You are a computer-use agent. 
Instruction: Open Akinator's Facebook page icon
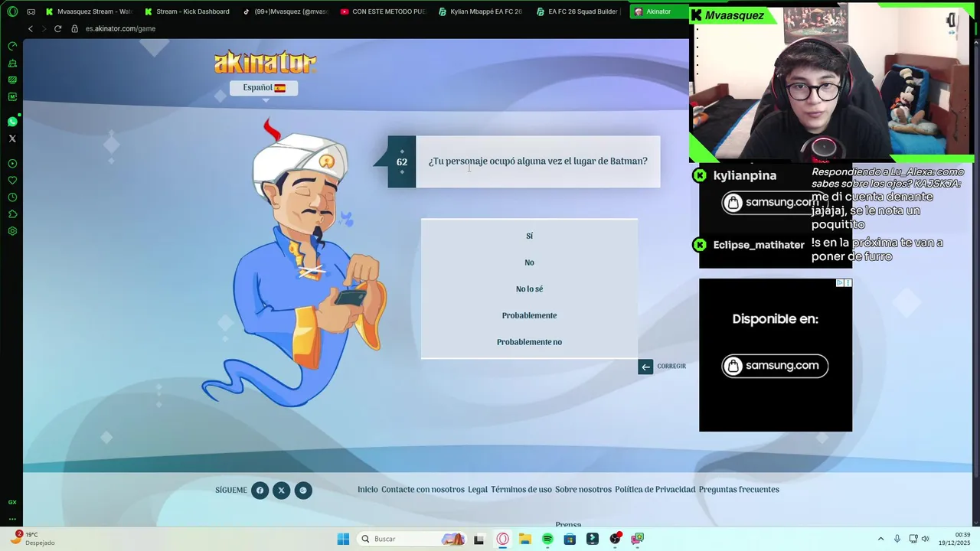[x=260, y=491]
